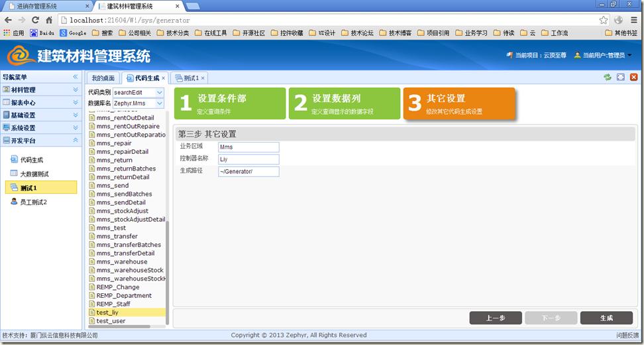Go to step 1 设置条件部

(x=229, y=103)
